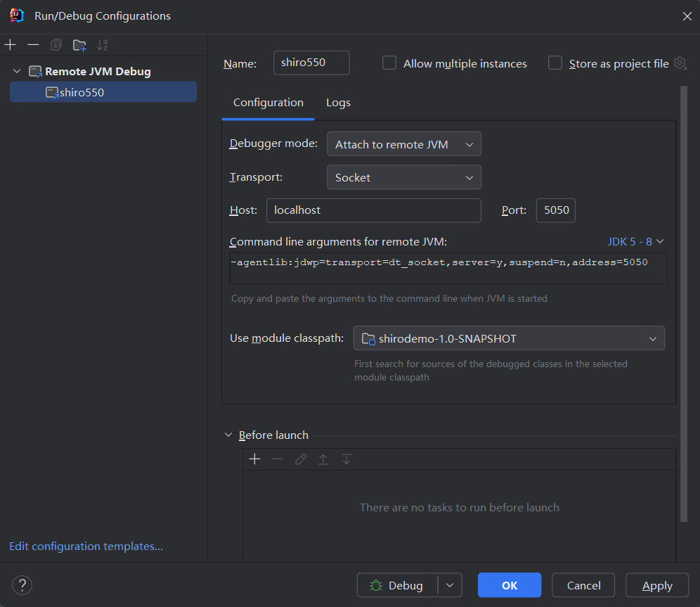
Task: Click the 'There are no tasks to run' text
Action: coord(460,507)
